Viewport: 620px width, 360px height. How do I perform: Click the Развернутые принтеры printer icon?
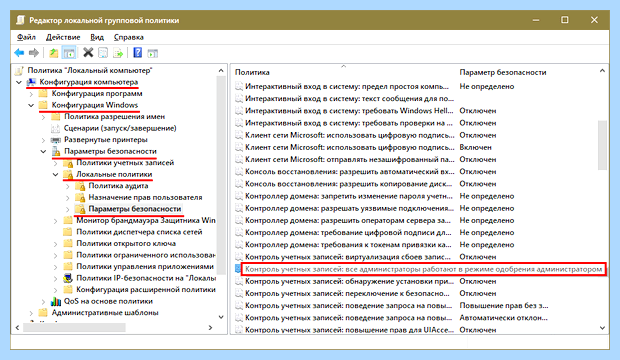[56, 140]
